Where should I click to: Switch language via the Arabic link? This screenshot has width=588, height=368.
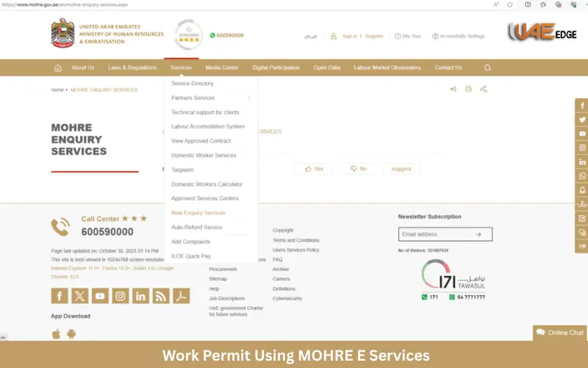click(310, 36)
